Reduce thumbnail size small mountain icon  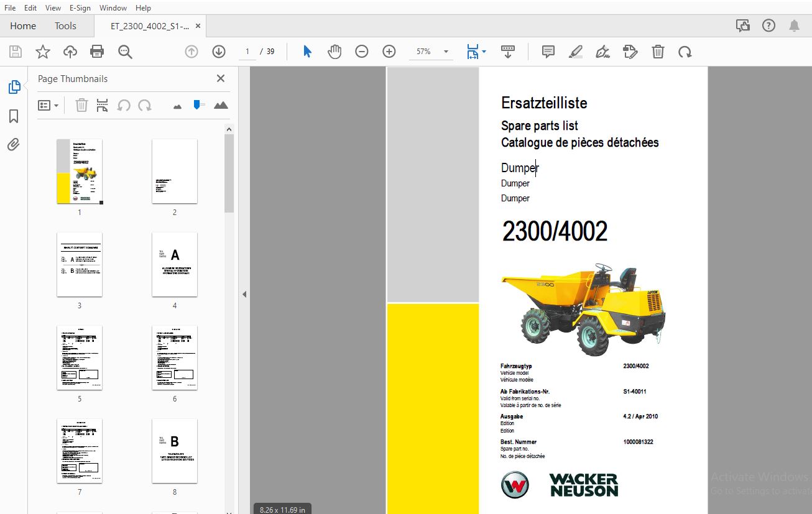178,106
